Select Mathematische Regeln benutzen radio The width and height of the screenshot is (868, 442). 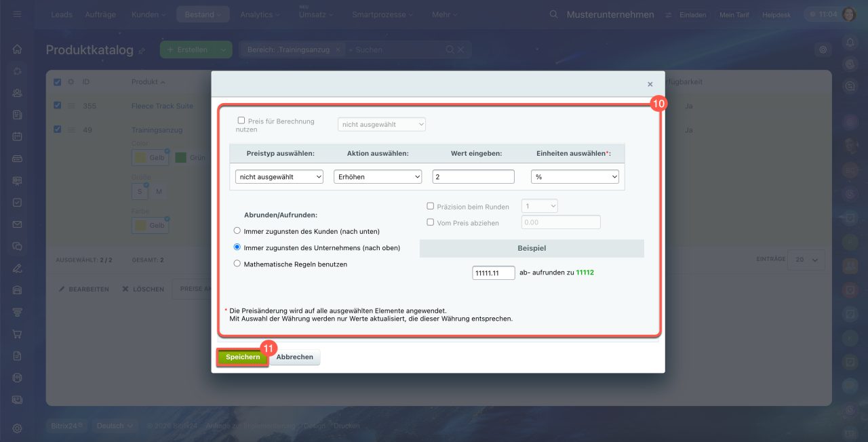[x=237, y=264]
